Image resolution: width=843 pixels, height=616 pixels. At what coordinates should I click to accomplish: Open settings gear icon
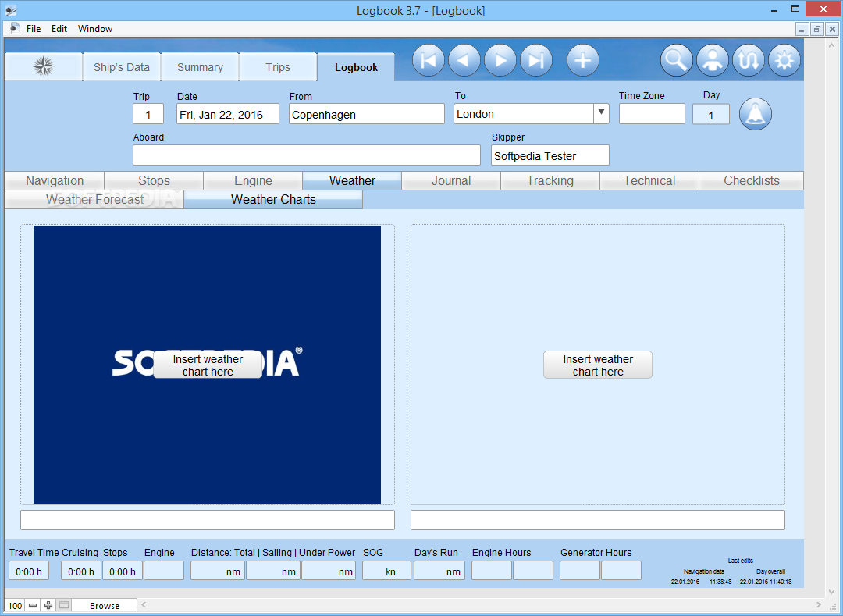click(784, 61)
